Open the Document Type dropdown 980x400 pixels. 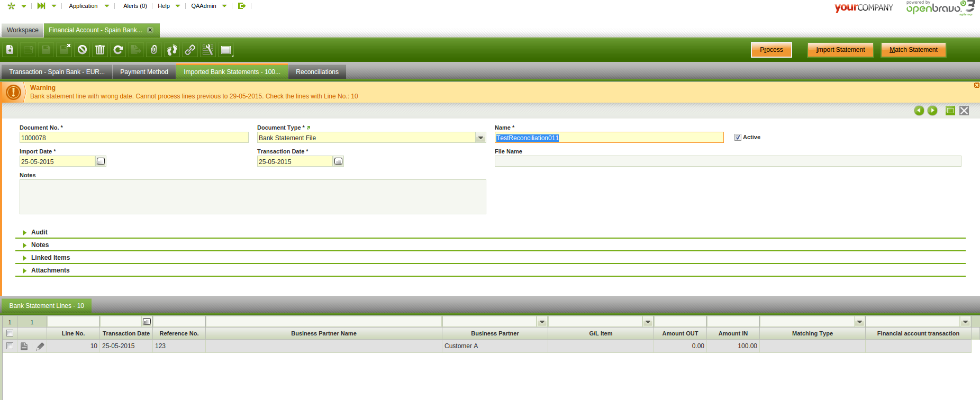(x=480, y=138)
